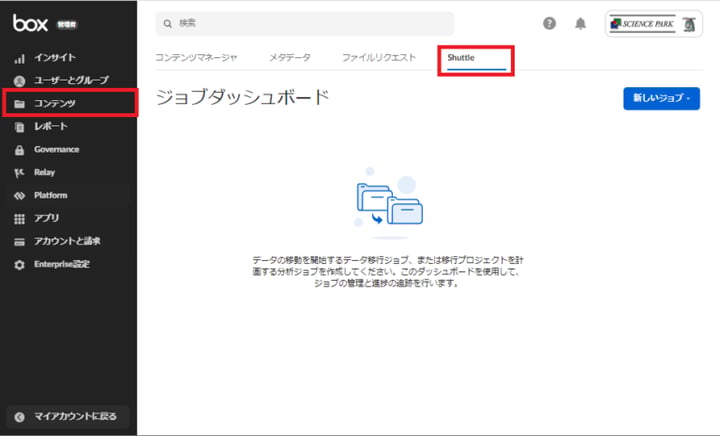This screenshot has height=436, width=720.
Task: Open the notifications bell icon
Action: click(x=580, y=24)
